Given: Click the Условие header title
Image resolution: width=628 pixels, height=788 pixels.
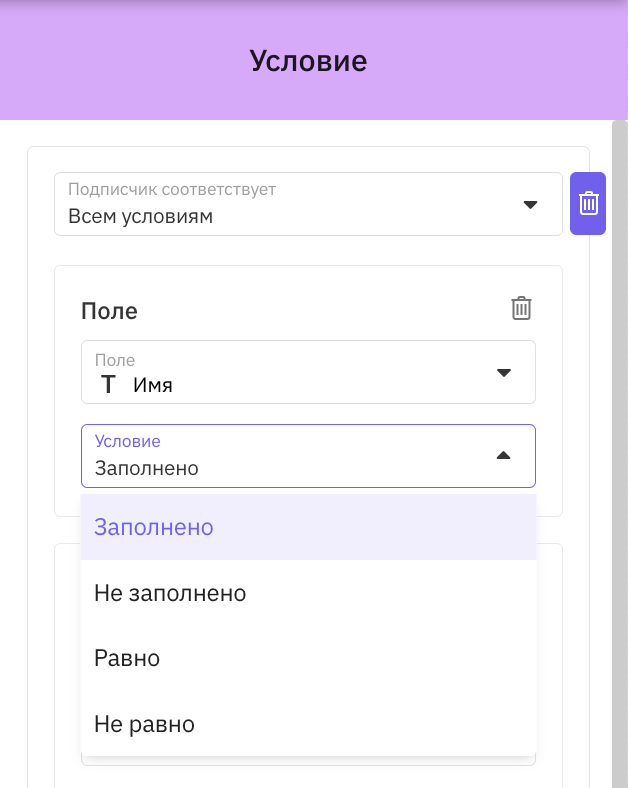Looking at the screenshot, I should tap(308, 61).
